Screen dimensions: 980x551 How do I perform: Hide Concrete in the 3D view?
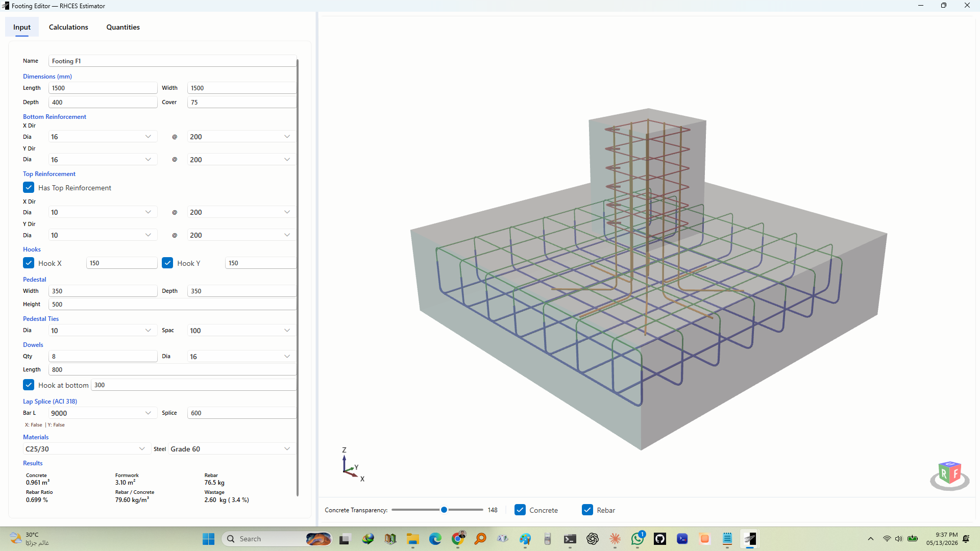point(520,510)
